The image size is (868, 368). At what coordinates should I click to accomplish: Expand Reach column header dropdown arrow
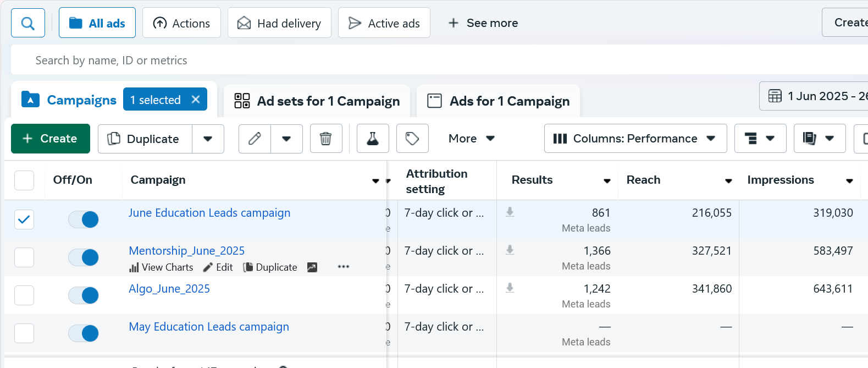click(x=728, y=181)
